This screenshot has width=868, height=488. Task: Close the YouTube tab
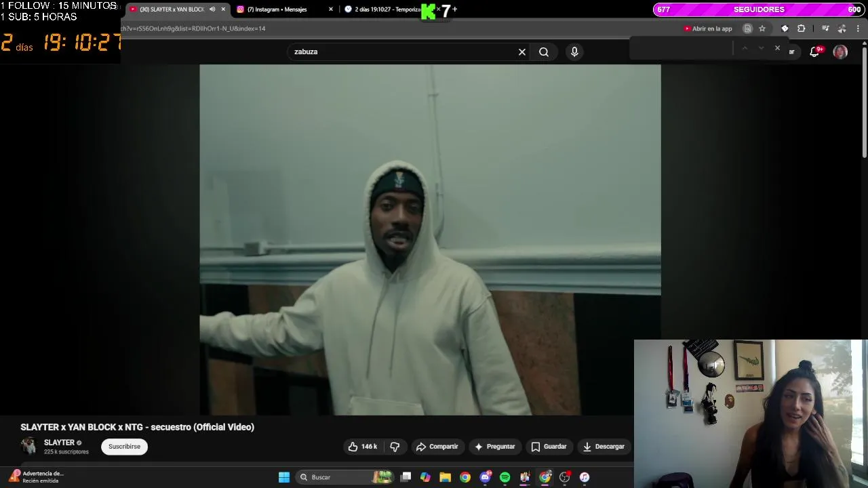(x=223, y=9)
